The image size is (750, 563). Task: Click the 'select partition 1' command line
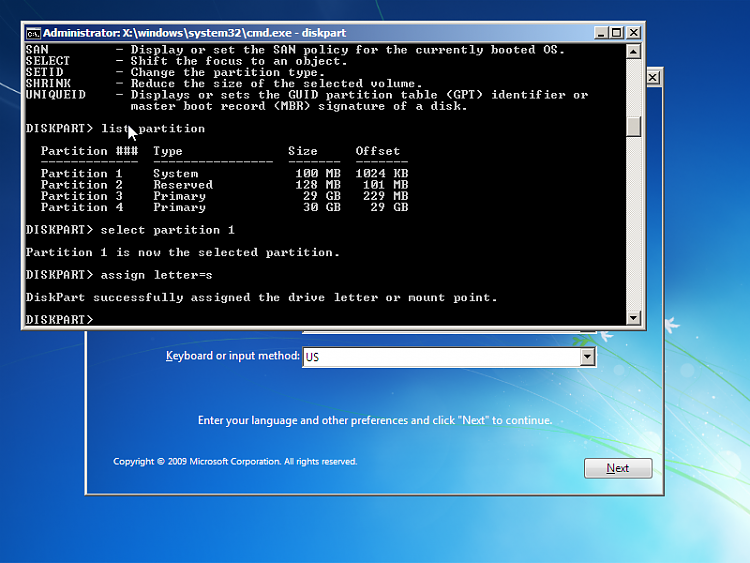tap(130, 230)
